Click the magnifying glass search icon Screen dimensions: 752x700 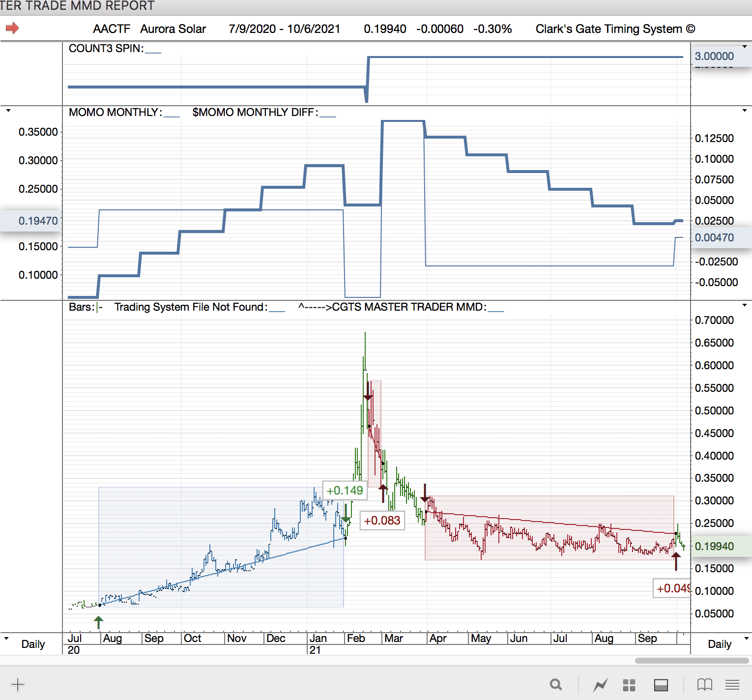pos(556,684)
